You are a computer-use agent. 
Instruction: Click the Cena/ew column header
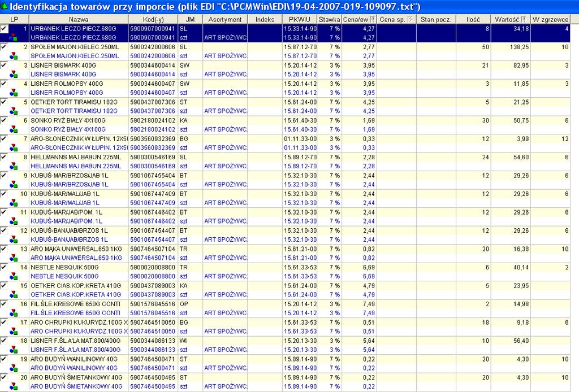(x=359, y=20)
